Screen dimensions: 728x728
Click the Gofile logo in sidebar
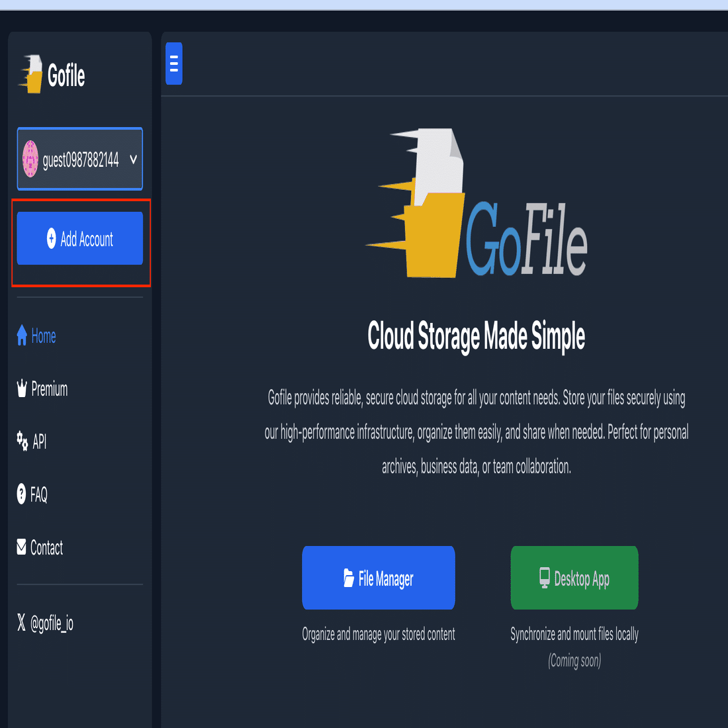coord(52,74)
